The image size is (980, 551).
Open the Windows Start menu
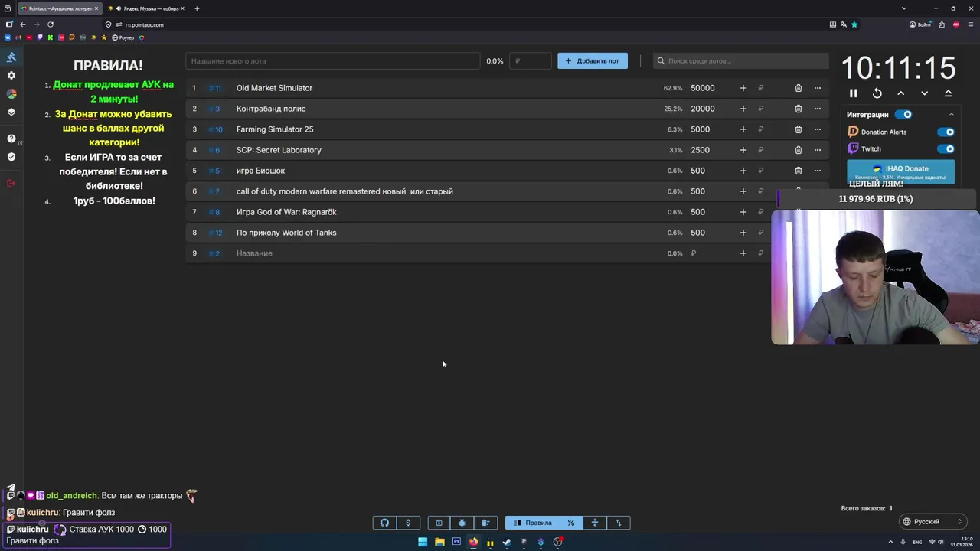[x=423, y=542]
